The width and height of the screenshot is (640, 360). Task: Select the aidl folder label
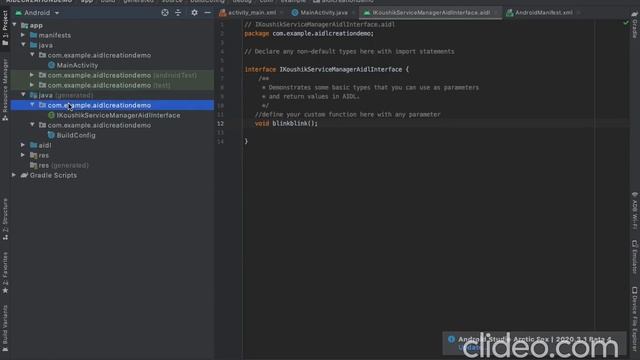click(45, 145)
